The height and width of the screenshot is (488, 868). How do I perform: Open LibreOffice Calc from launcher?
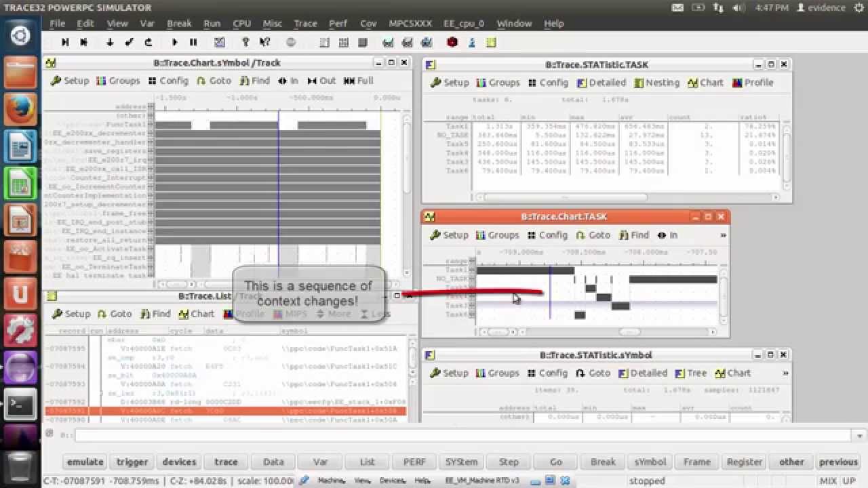pos(20,182)
